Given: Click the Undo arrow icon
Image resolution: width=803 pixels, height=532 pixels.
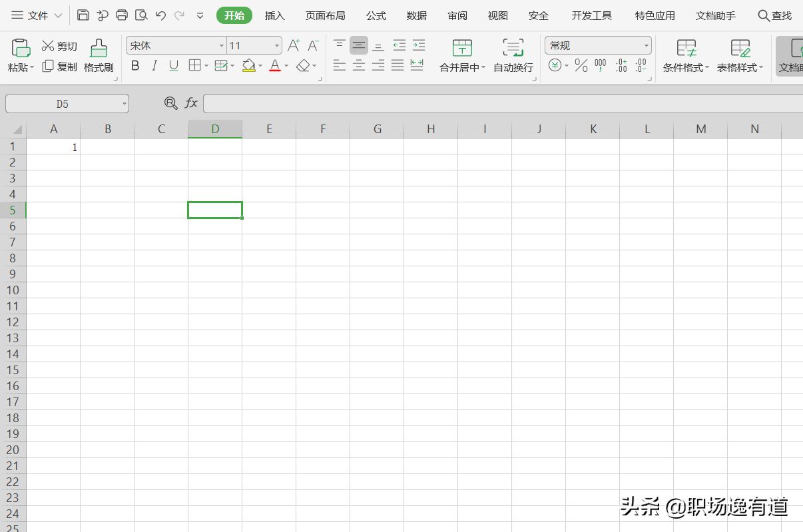Looking at the screenshot, I should (160, 15).
